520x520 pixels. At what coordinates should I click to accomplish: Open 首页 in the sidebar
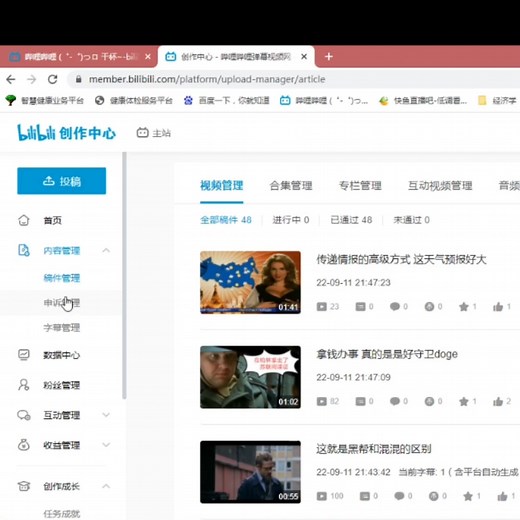pos(53,220)
